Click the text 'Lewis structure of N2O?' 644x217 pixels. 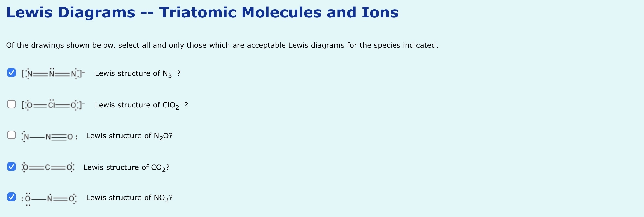point(129,135)
